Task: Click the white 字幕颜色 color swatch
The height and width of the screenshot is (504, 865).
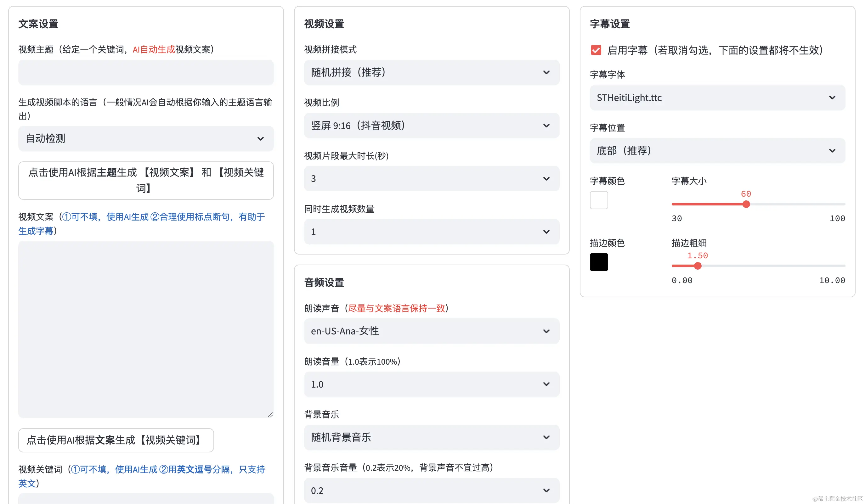Action: (599, 200)
